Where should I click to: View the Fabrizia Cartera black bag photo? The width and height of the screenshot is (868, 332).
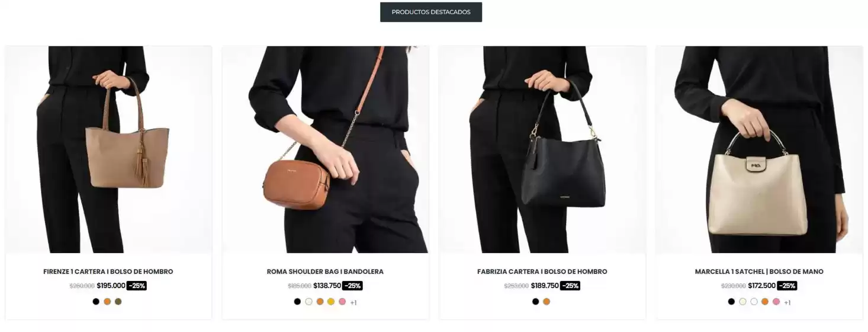542,149
